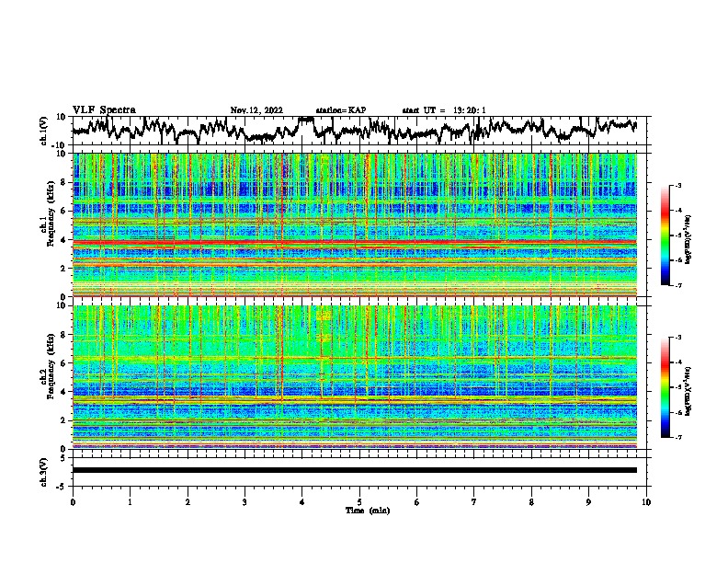The image size is (728, 563).
Task: Click the "ch.3(V)" axis label
Action: pyautogui.click(x=44, y=472)
